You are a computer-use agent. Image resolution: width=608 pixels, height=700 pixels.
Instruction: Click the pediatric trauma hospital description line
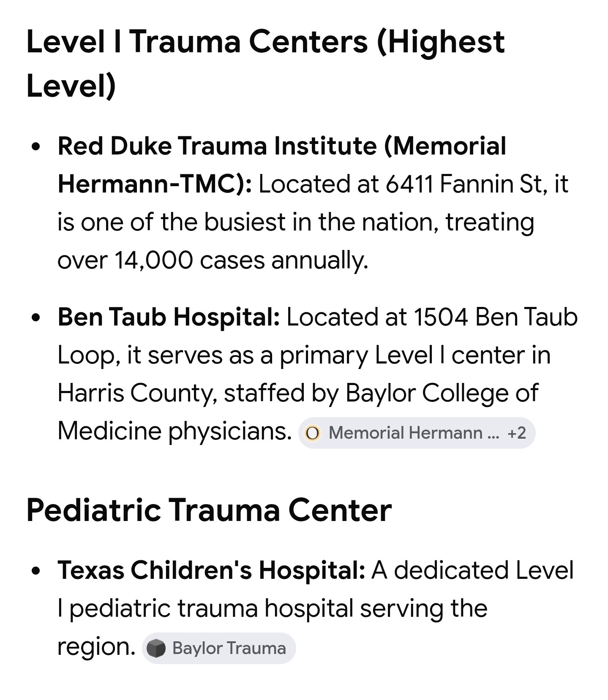click(x=272, y=608)
